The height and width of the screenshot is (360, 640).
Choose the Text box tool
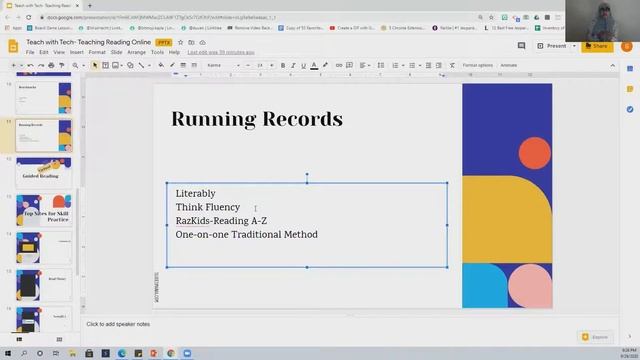105,65
